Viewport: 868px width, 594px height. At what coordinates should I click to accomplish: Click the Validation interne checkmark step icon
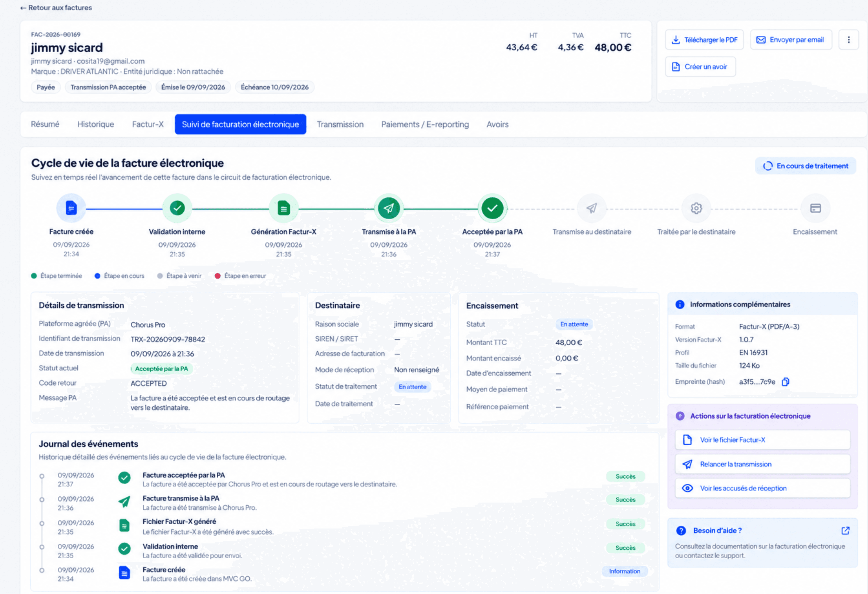[x=177, y=208]
